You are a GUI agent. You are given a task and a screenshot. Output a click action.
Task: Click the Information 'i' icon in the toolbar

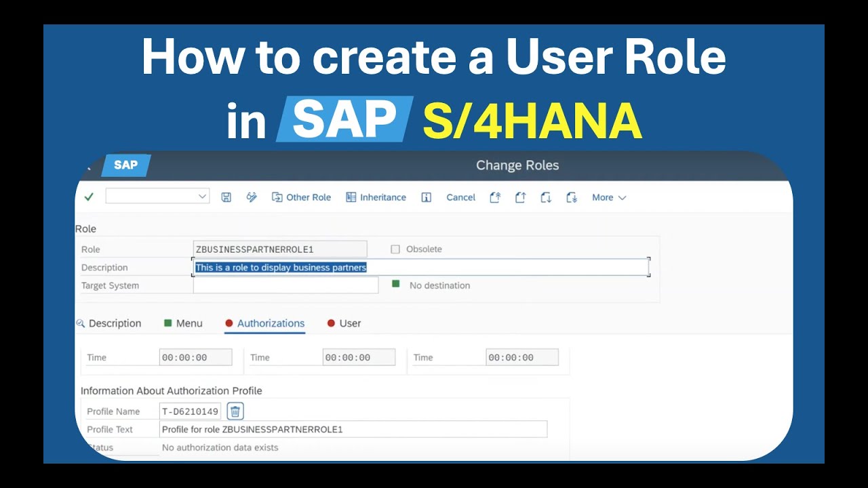point(427,197)
